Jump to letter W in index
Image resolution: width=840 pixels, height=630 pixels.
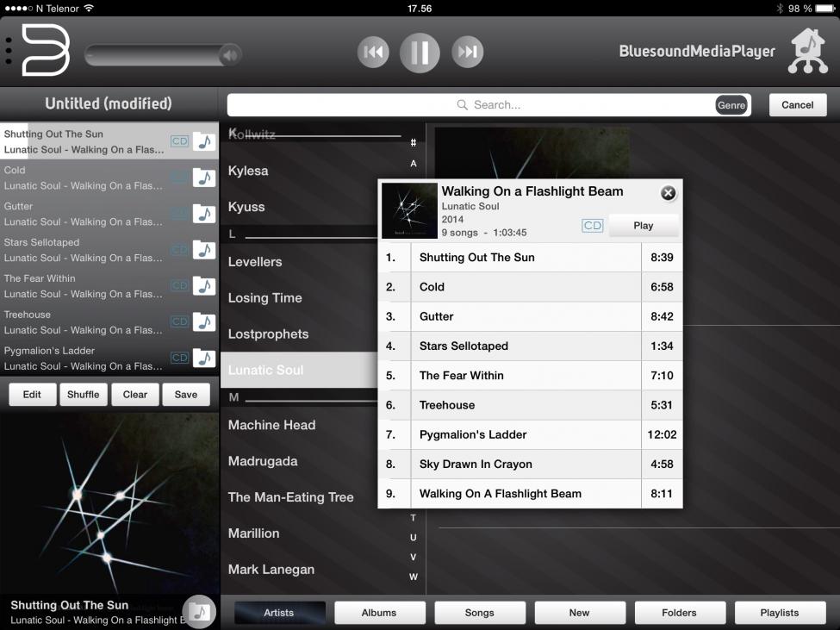[413, 577]
